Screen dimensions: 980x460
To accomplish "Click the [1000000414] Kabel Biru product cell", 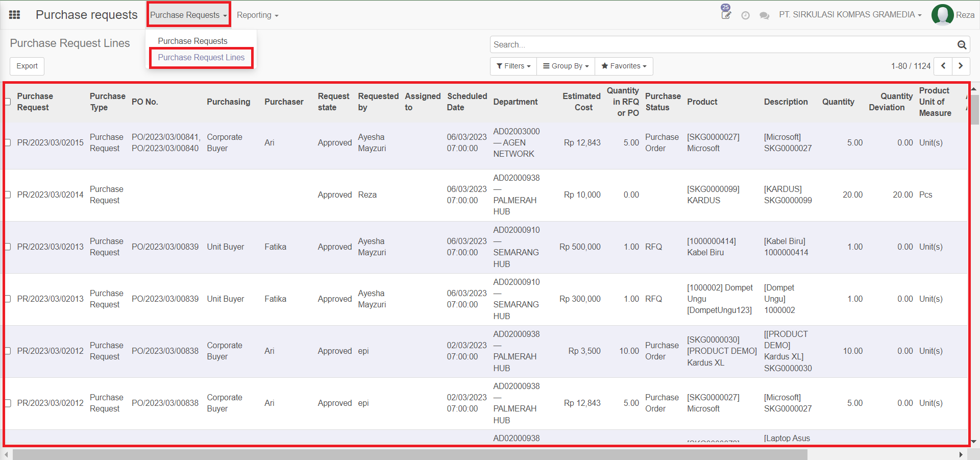I will [712, 247].
